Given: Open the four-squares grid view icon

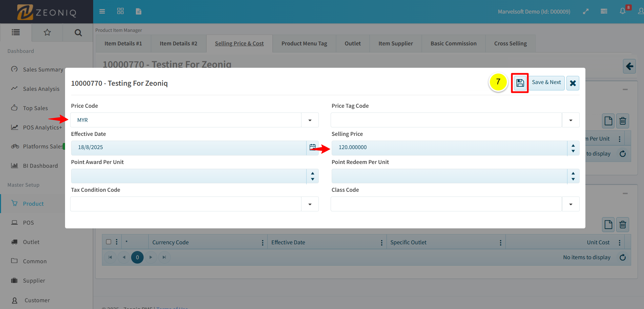Looking at the screenshot, I should click(x=120, y=11).
